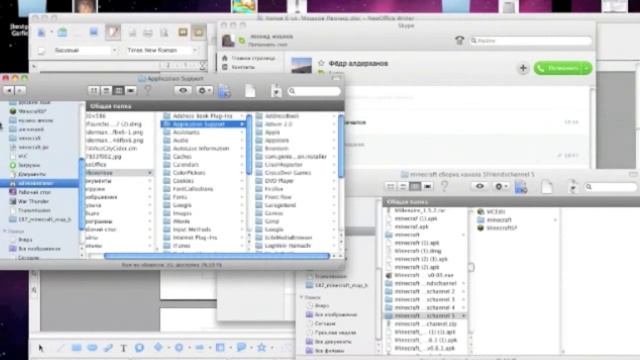Open the AddressBook folder in third column
640x360 pixels.
282,116
